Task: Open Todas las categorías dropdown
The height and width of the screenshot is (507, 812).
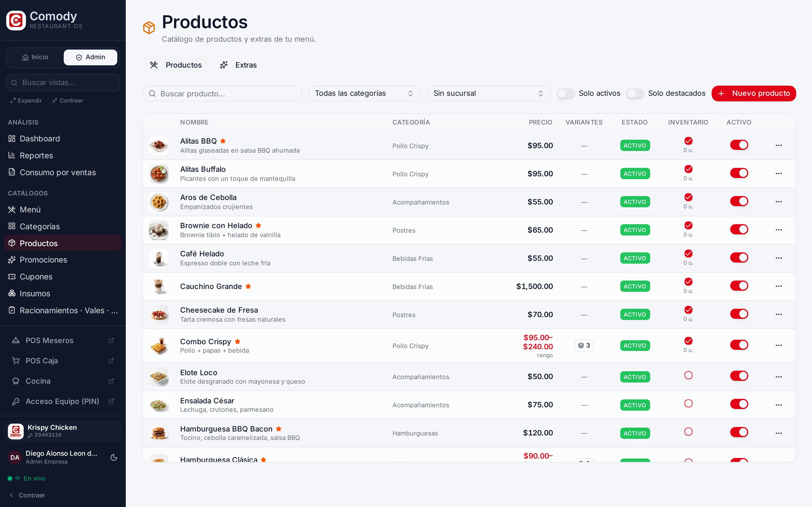Action: [x=364, y=94]
